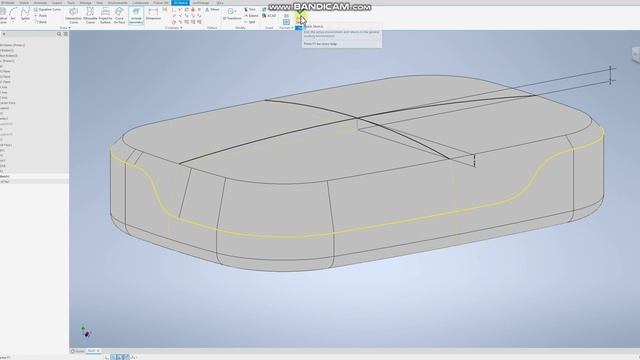
Task: Switch to the Home tab at bottom
Action: click(x=78, y=351)
